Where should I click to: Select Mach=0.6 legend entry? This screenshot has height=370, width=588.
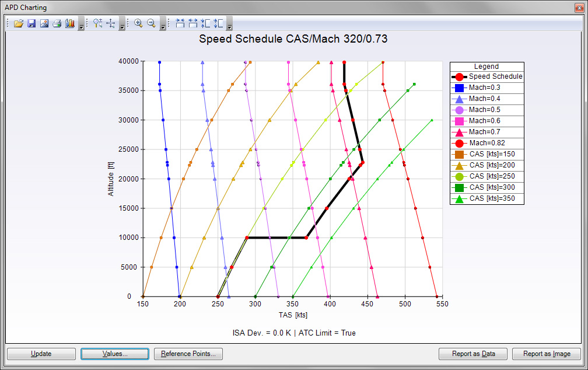coord(487,121)
